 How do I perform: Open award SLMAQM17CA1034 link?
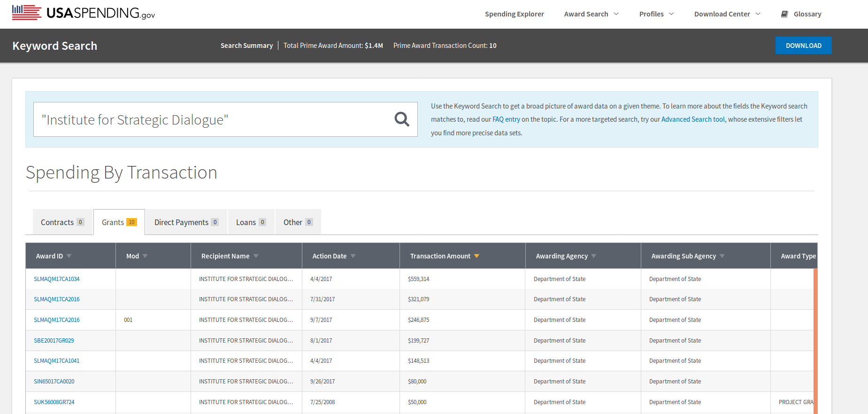pos(56,279)
